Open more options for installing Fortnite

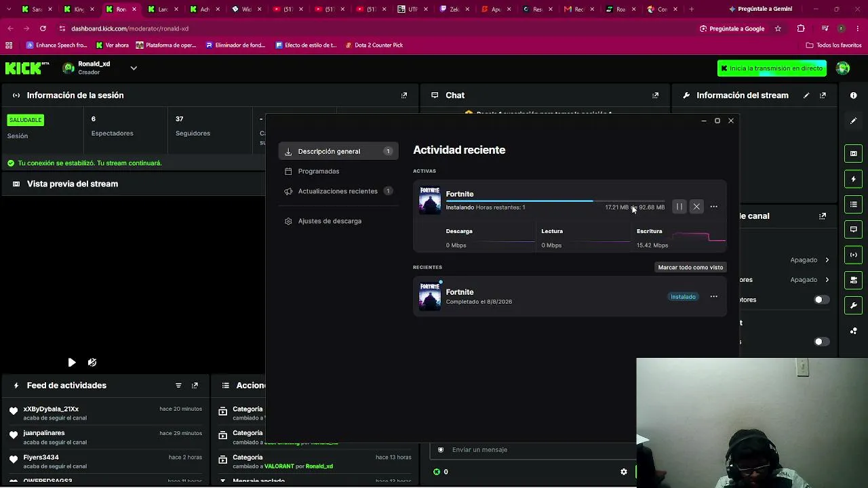click(x=713, y=207)
